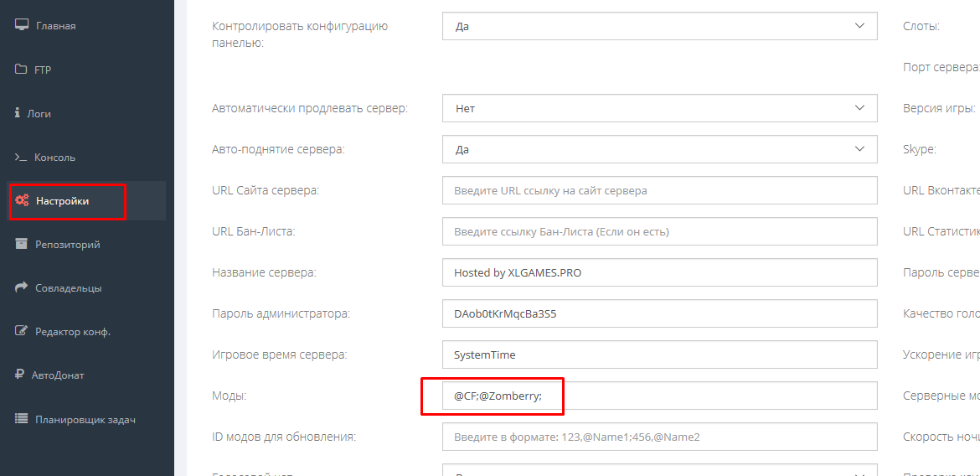The image size is (980, 476).
Task: Click the info icon beside Логи
Action: coord(18,113)
